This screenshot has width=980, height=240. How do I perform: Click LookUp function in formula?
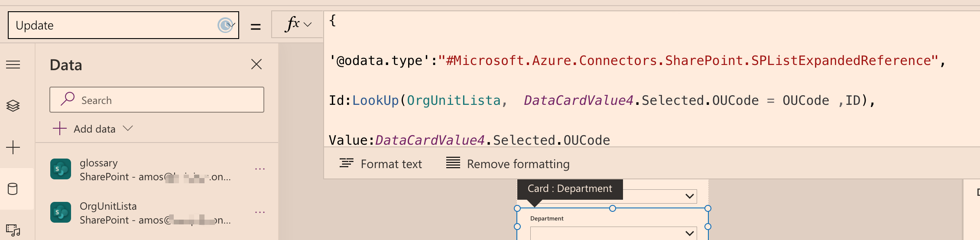[x=375, y=101]
